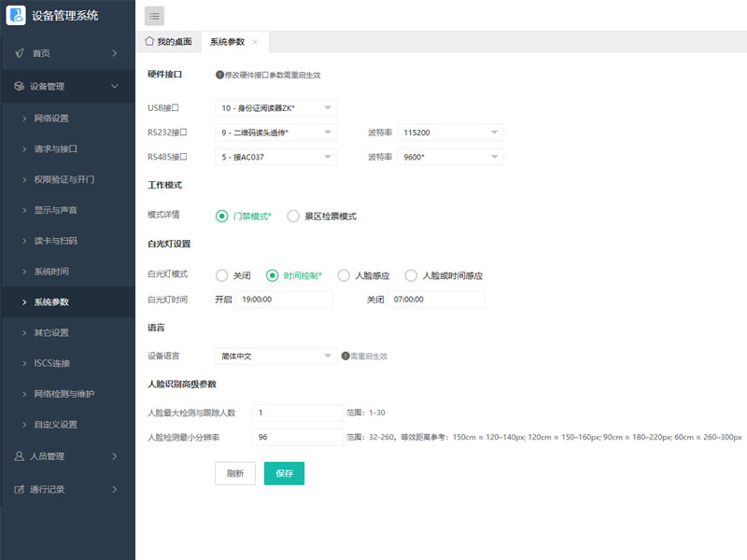Open the 设备语言 dropdown
The height and width of the screenshot is (560, 747).
(277, 356)
